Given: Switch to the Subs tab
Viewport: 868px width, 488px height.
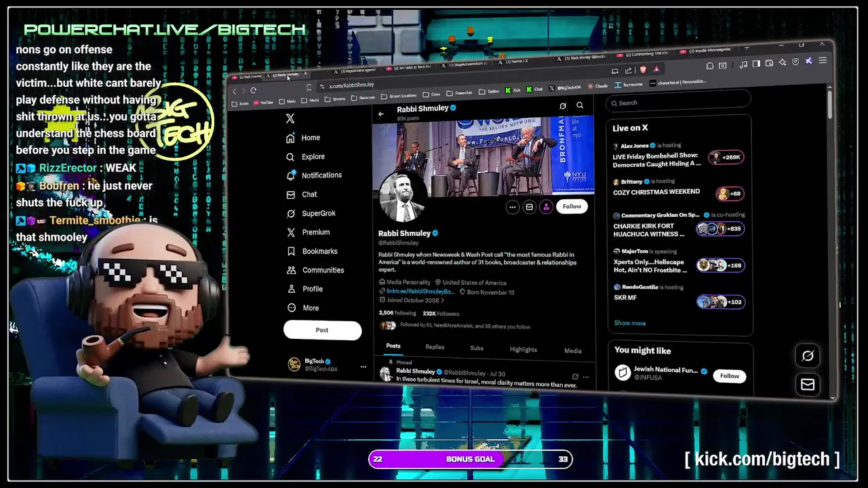Looking at the screenshot, I should 477,348.
